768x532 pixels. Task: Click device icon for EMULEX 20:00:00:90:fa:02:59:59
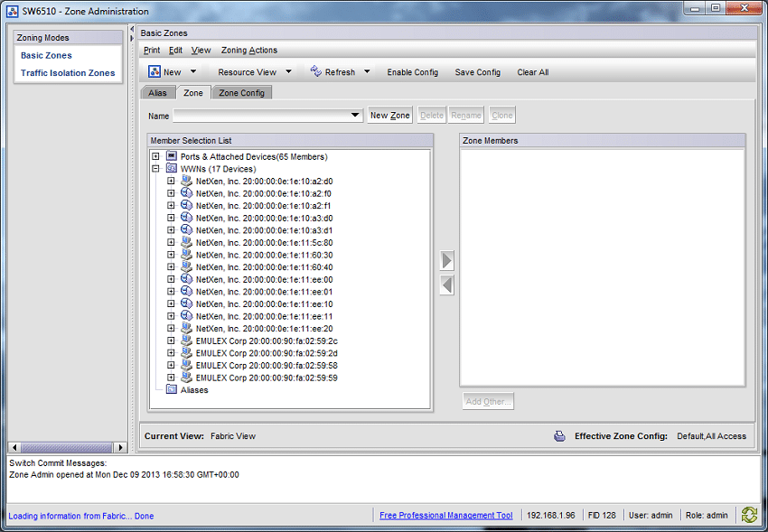pyautogui.click(x=187, y=377)
